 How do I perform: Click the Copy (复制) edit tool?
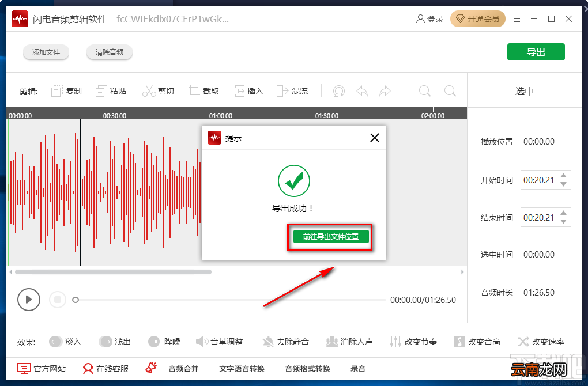tap(66, 91)
